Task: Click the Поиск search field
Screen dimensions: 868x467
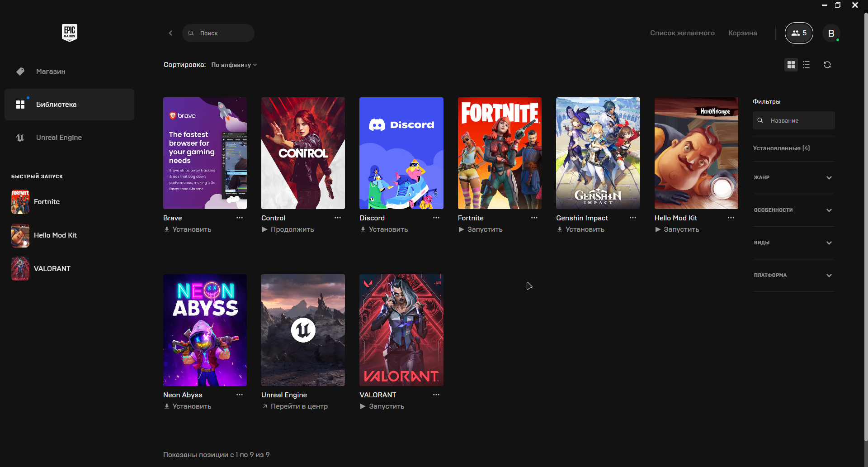Action: point(218,33)
